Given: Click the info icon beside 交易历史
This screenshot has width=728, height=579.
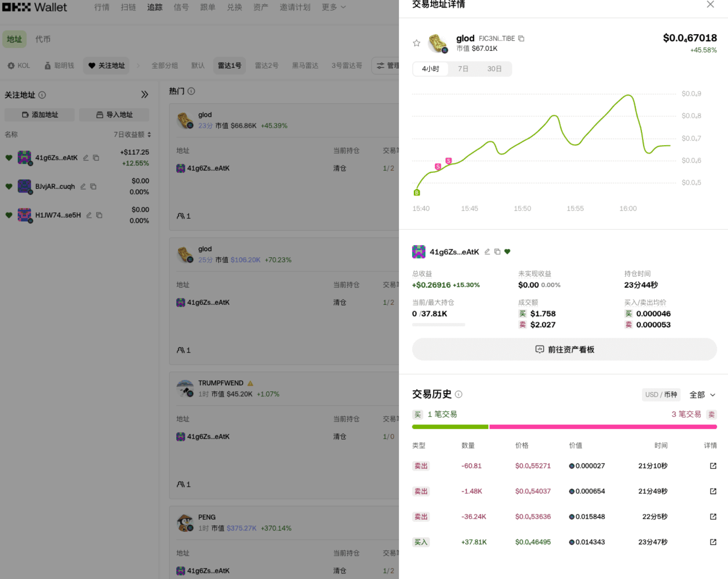Looking at the screenshot, I should click(x=459, y=394).
